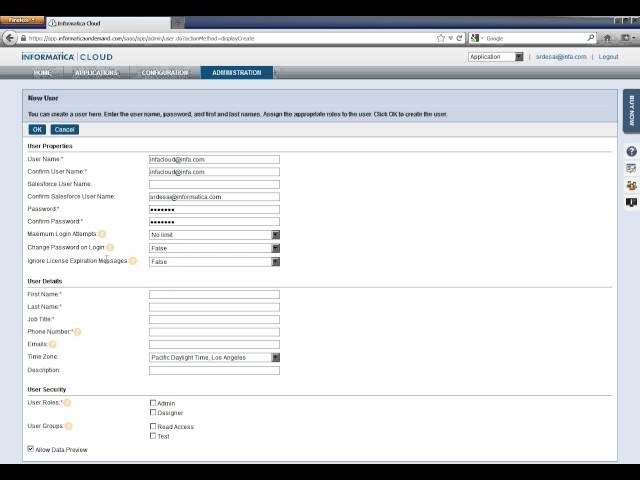The image size is (640, 480).
Task: Click help icon next to Maximum Login Attempts
Action: pyautogui.click(x=102, y=234)
